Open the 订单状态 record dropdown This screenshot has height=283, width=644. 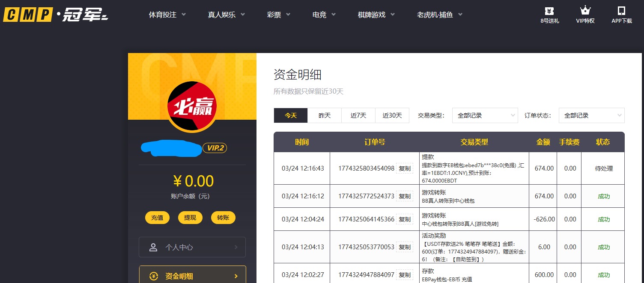[x=591, y=115]
